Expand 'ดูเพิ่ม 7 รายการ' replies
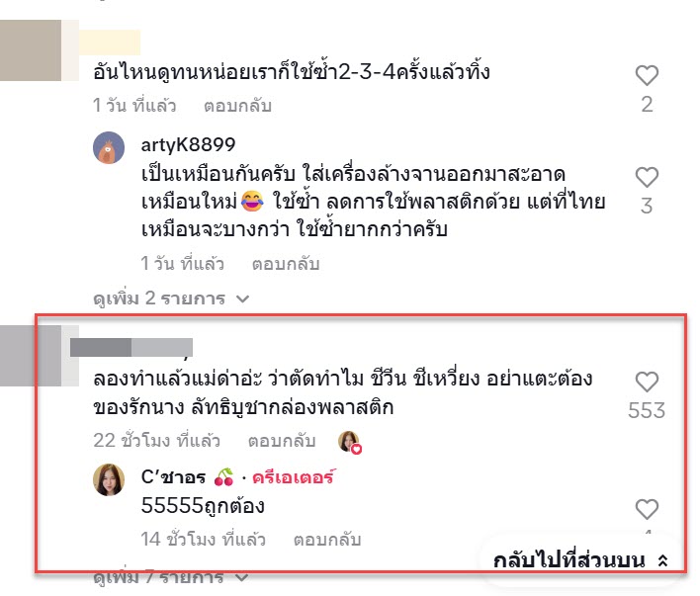Screen dimensions: 700x596 click(x=171, y=577)
